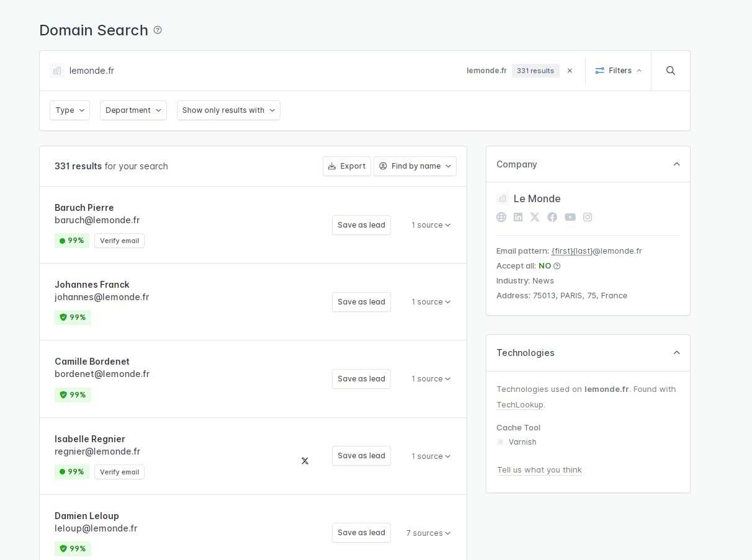
Task: Click 99% verified badge for Johannes Franck
Action: (73, 318)
